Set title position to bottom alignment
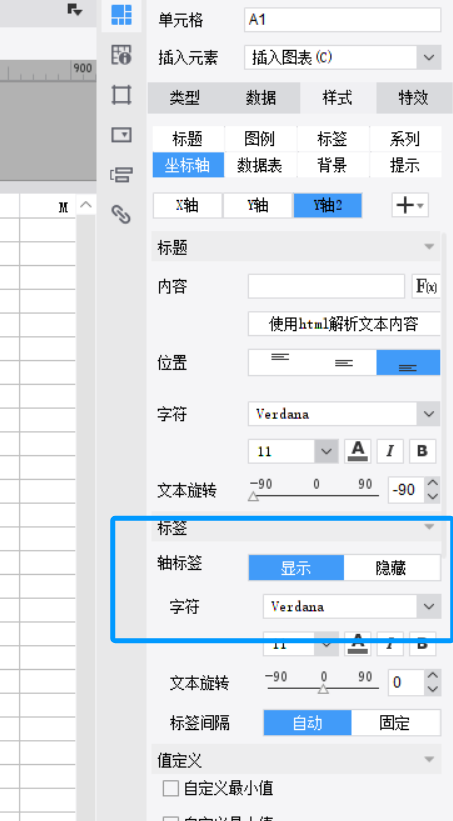 point(408,363)
